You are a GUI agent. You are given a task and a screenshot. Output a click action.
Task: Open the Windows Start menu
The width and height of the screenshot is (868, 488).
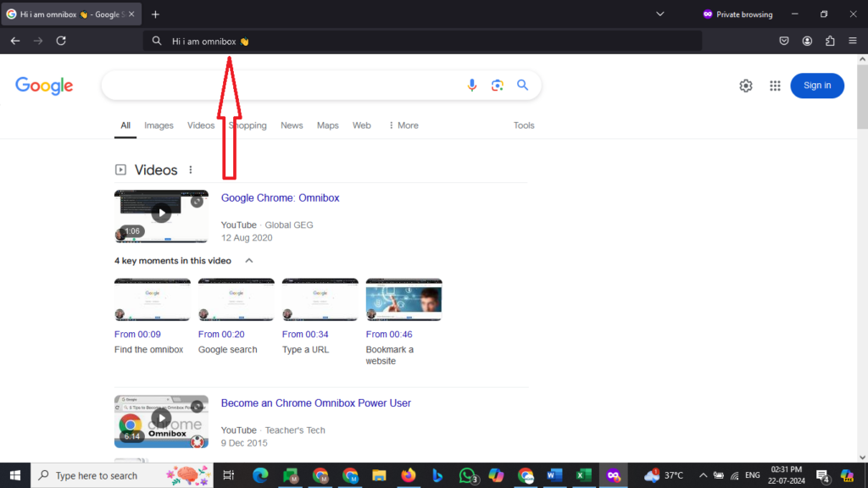coord(15,475)
